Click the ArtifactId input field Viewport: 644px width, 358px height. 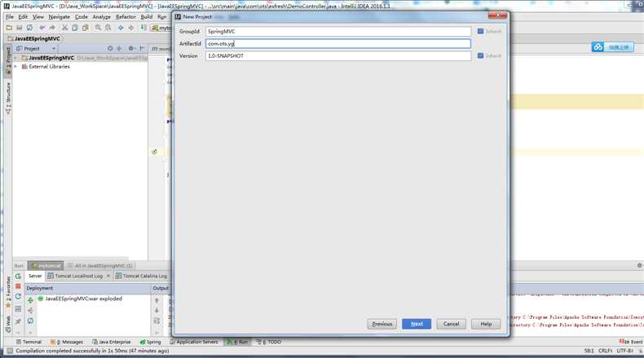click(338, 43)
